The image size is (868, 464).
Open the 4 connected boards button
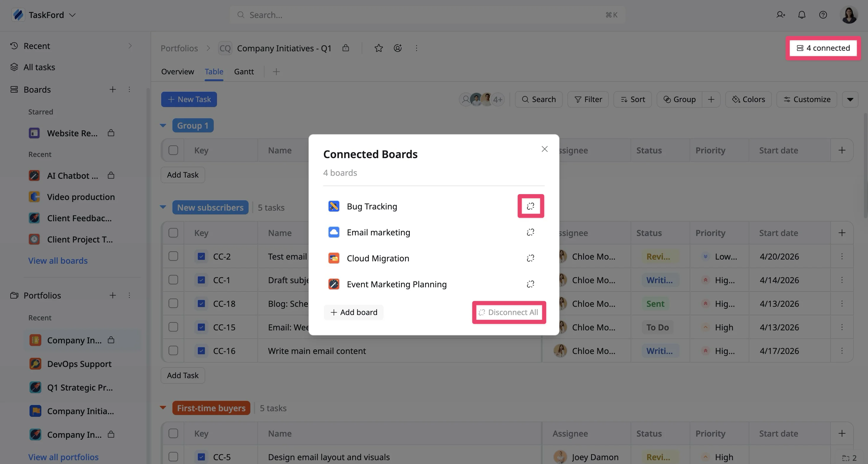coord(823,48)
